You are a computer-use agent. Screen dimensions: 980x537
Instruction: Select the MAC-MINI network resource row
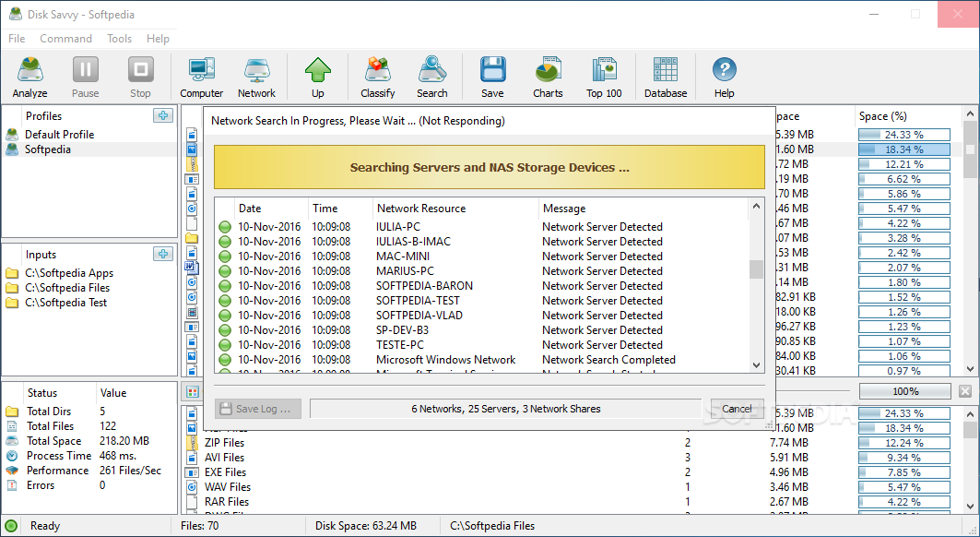coord(481,256)
